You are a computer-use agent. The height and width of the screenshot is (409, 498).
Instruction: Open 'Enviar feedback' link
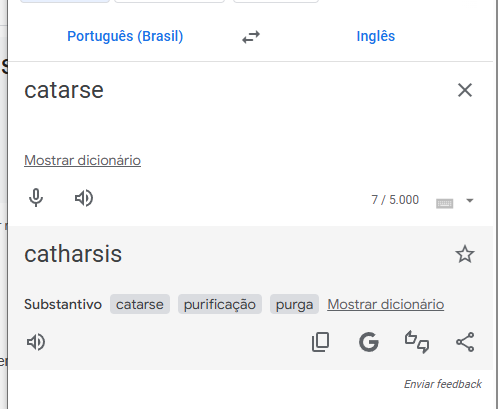(443, 384)
